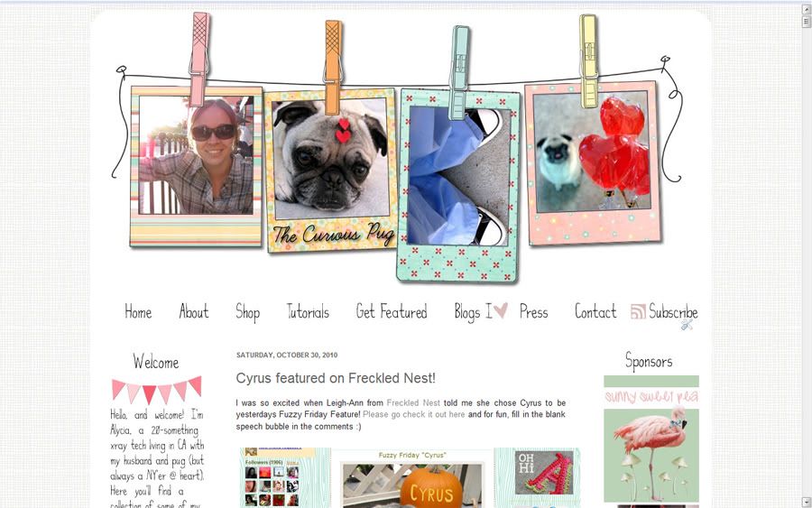Open the Shop menu item

pyautogui.click(x=247, y=313)
